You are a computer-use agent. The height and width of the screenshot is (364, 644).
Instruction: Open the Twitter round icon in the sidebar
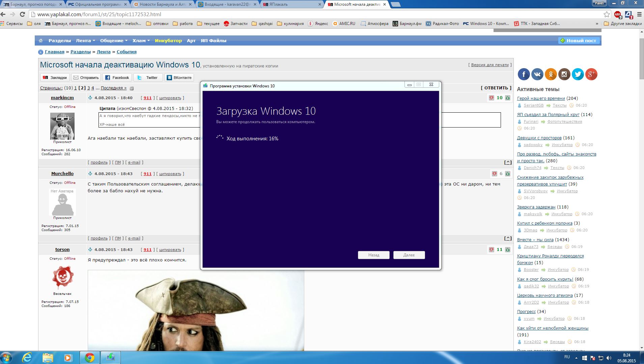tap(578, 74)
